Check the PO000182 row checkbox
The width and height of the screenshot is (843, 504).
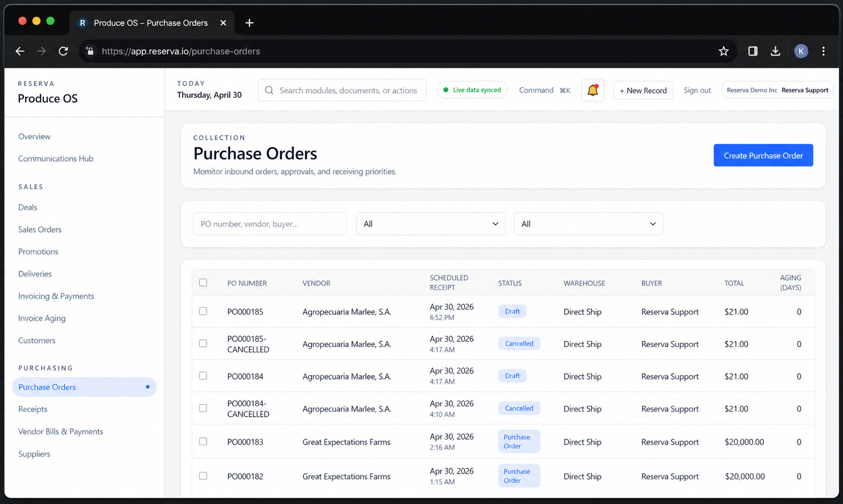pyautogui.click(x=203, y=476)
